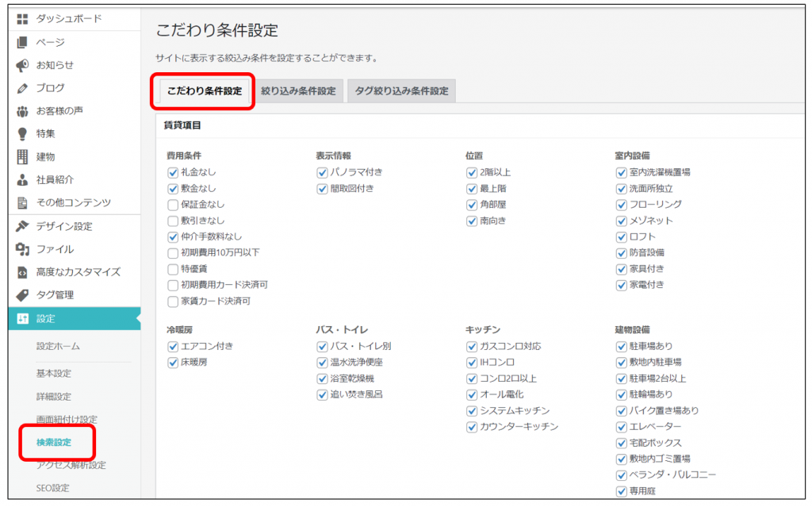812x507 pixels.
Task: Check the 初期費用10万円以下 option
Action: pyautogui.click(x=173, y=252)
